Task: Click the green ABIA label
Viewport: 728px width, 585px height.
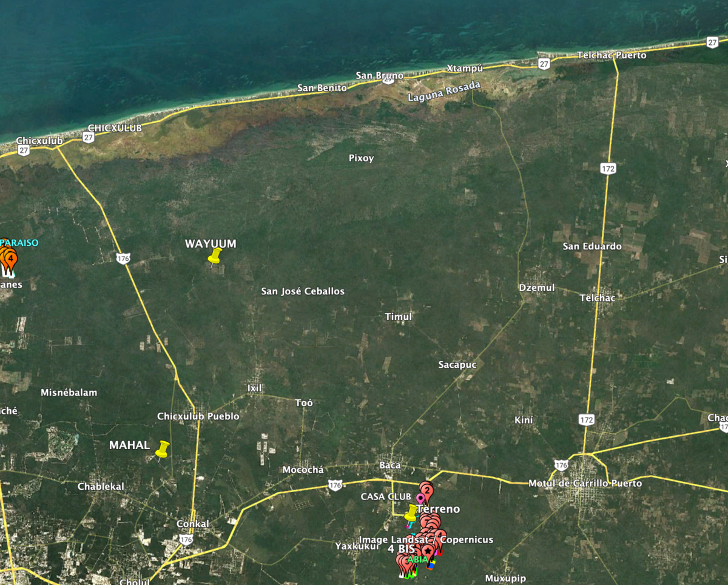Action: [417, 559]
